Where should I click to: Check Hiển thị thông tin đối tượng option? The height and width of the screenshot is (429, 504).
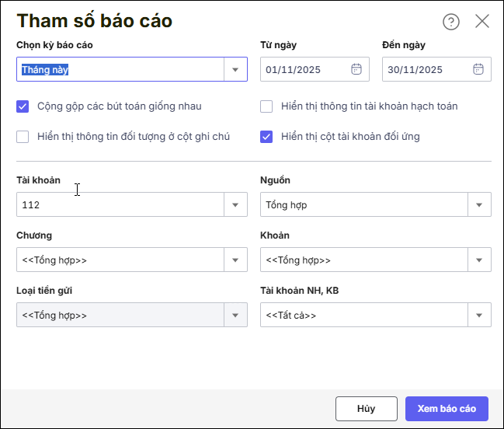coord(23,137)
